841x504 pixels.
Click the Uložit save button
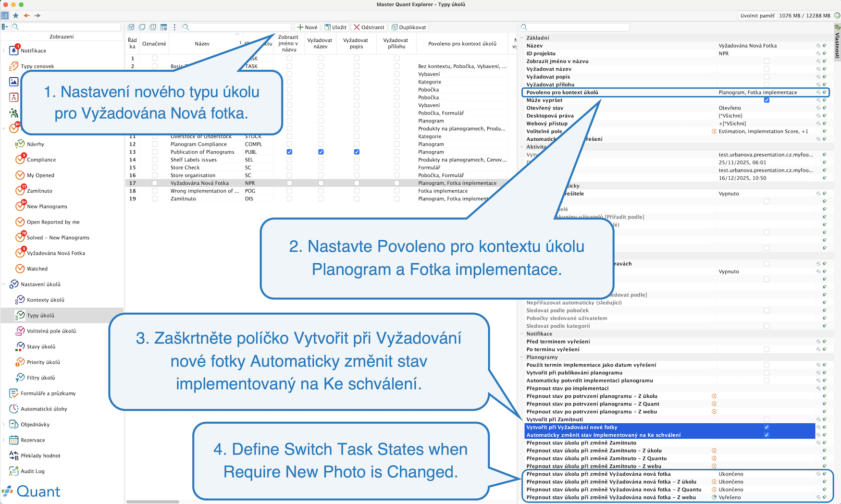pyautogui.click(x=335, y=27)
